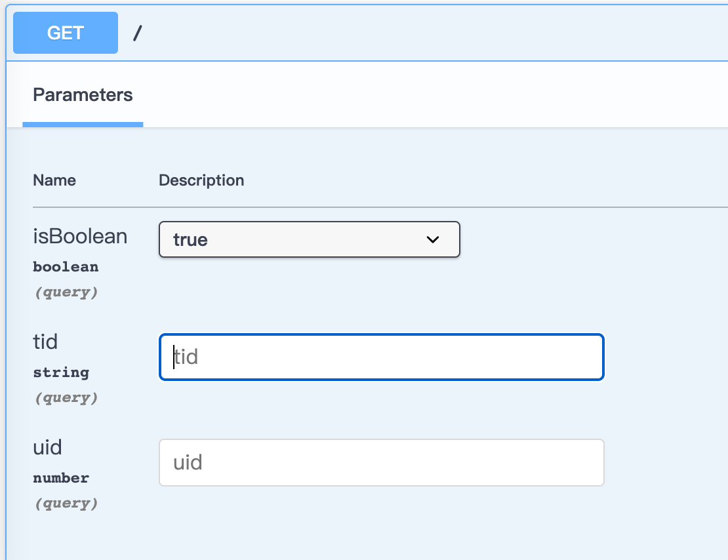728x560 pixels.
Task: Click the Description column header
Action: click(201, 180)
